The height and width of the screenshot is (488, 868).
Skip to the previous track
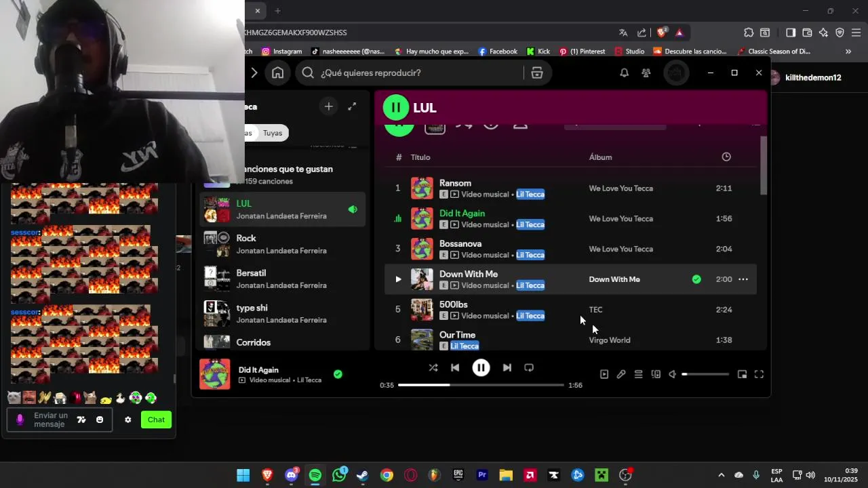pos(455,367)
